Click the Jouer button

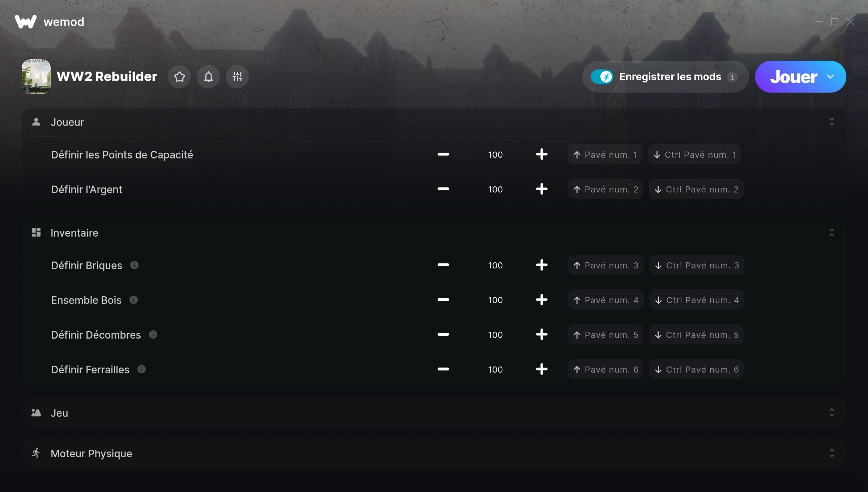pos(793,77)
